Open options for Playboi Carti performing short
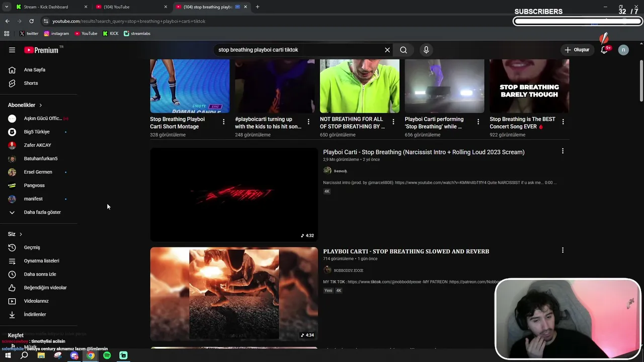 coord(478,122)
